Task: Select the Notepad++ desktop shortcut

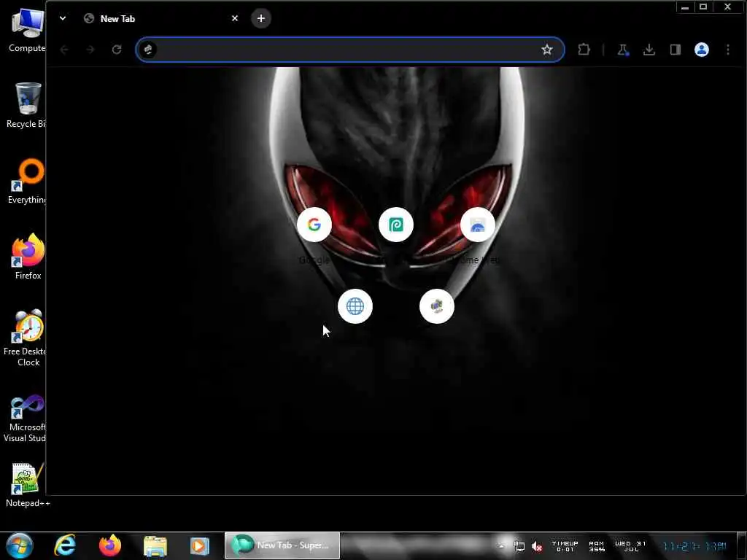Action: point(28,485)
